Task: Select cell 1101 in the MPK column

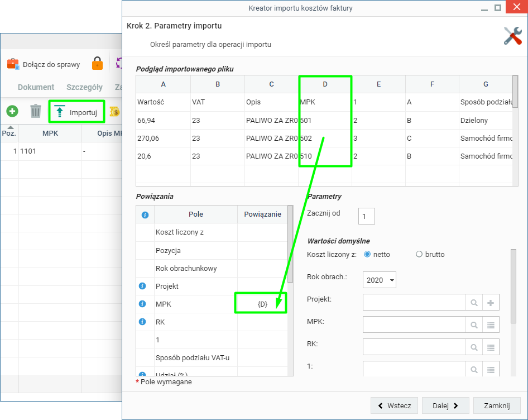Action: point(50,151)
